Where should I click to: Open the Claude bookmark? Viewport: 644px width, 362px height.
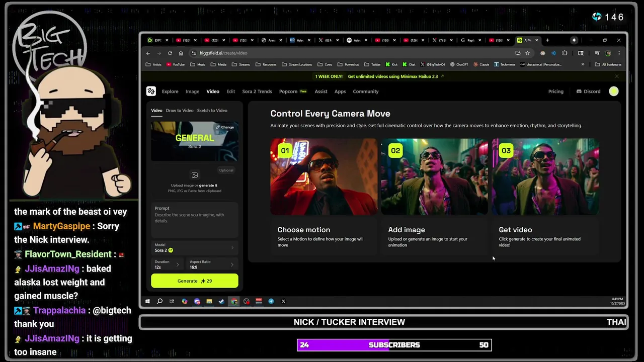point(481,64)
